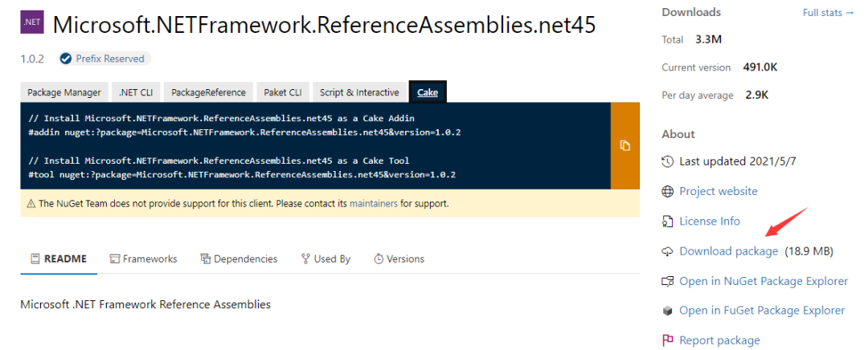Screen dimensions: 868x350
Task: Click Open in NuGet Package Explorer
Action: pyautogui.click(x=764, y=281)
